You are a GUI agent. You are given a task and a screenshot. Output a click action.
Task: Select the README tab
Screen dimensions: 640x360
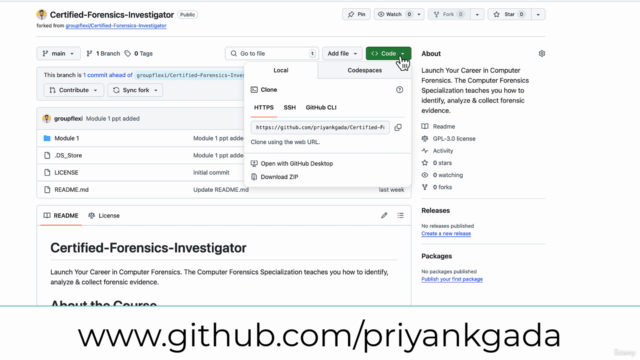pyautogui.click(x=61, y=216)
